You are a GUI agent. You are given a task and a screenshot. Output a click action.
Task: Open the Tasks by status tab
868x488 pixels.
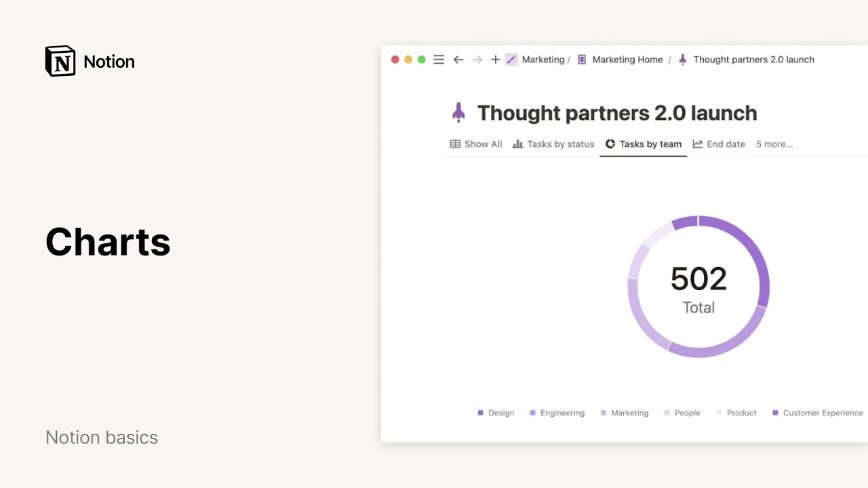pyautogui.click(x=553, y=144)
